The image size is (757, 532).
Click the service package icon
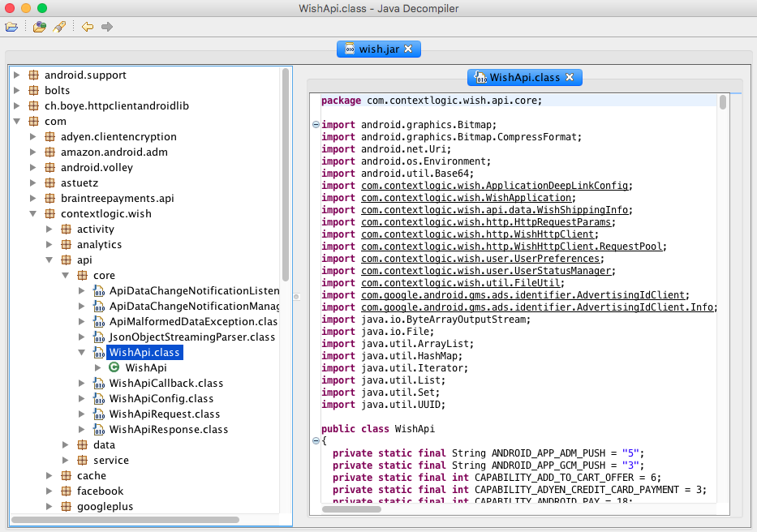click(x=83, y=460)
